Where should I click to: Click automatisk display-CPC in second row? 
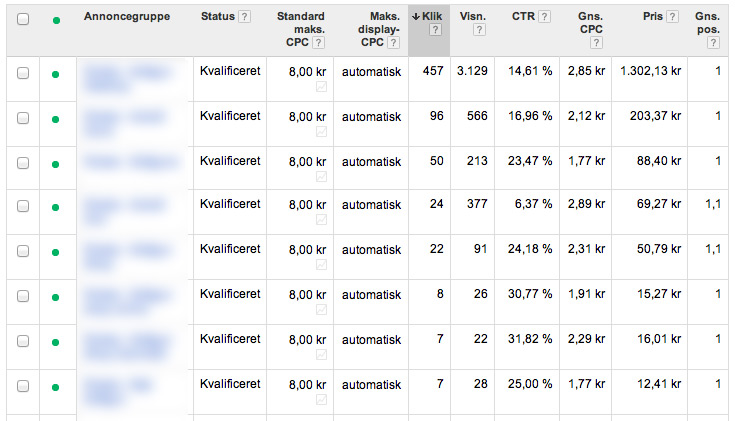click(371, 116)
